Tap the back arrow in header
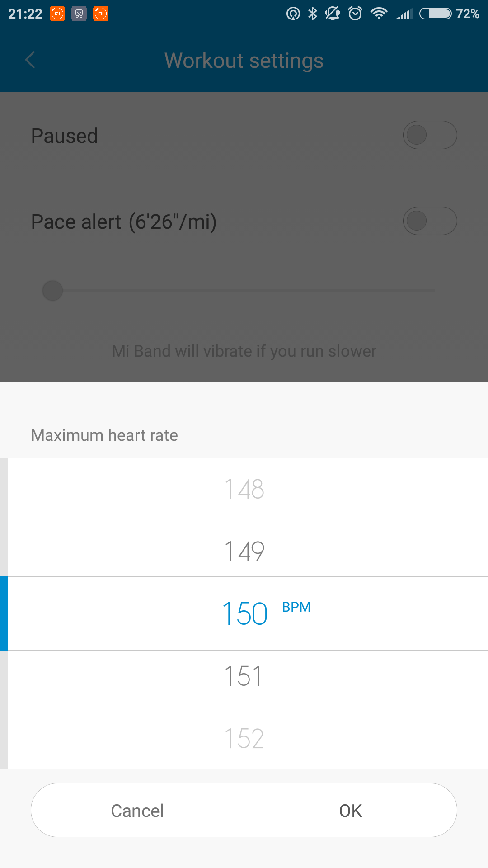This screenshot has height=868, width=488. coord(30,60)
